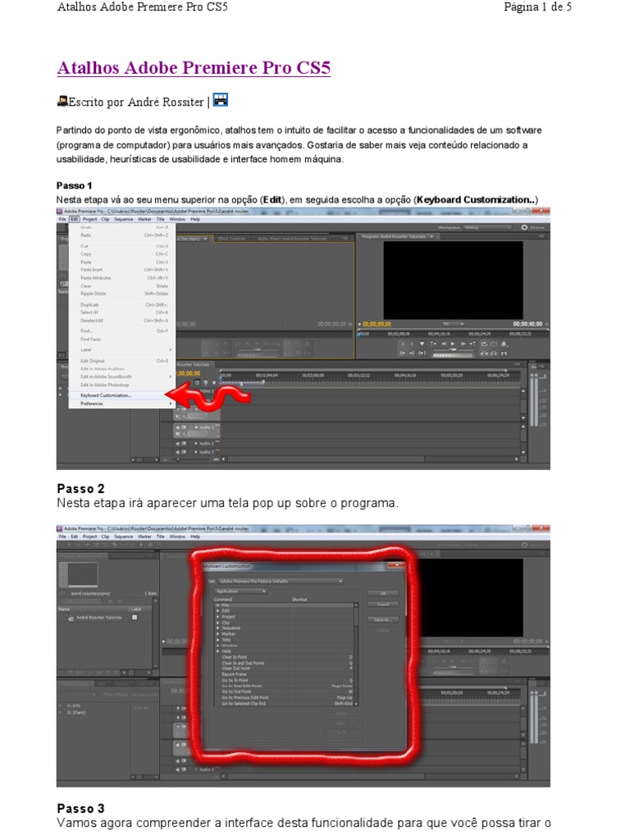
Task: Close the Keyboard Customization dialog
Action: (x=397, y=565)
